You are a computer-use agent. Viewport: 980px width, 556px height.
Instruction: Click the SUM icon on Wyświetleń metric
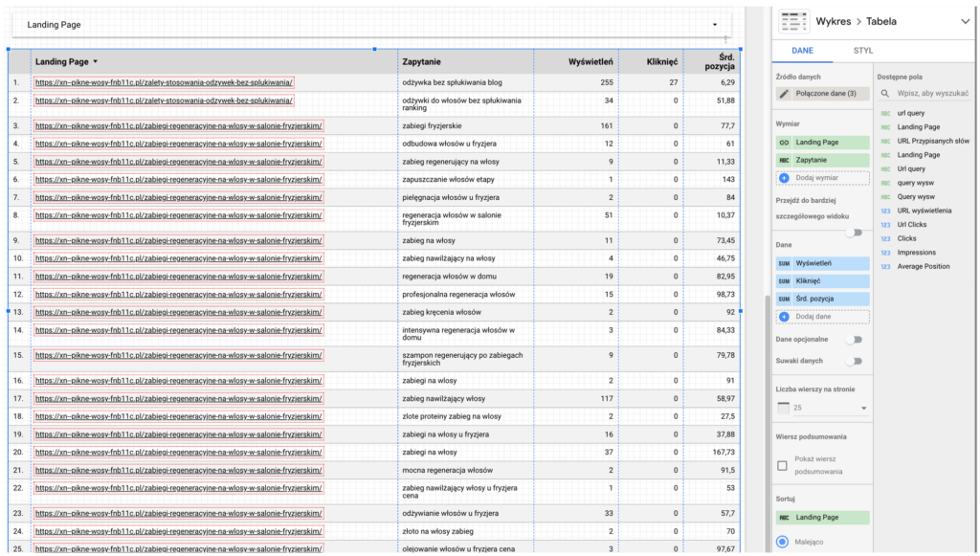tap(784, 262)
